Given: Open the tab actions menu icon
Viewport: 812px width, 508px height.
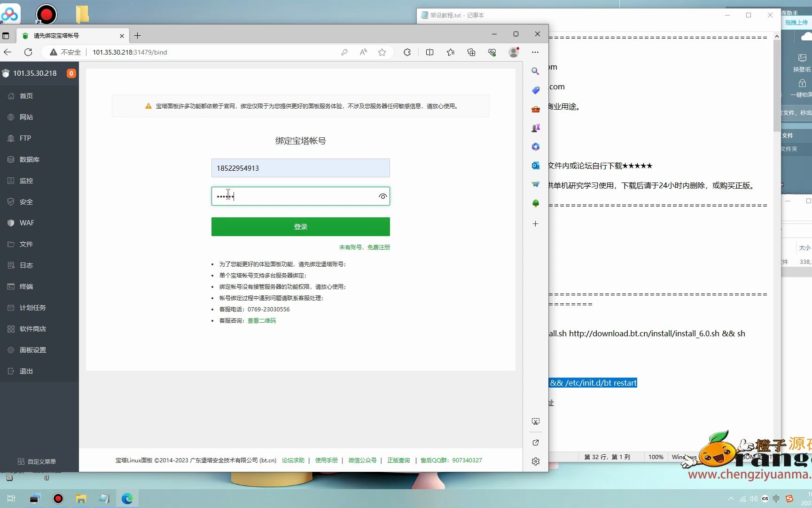Looking at the screenshot, I should [6, 36].
